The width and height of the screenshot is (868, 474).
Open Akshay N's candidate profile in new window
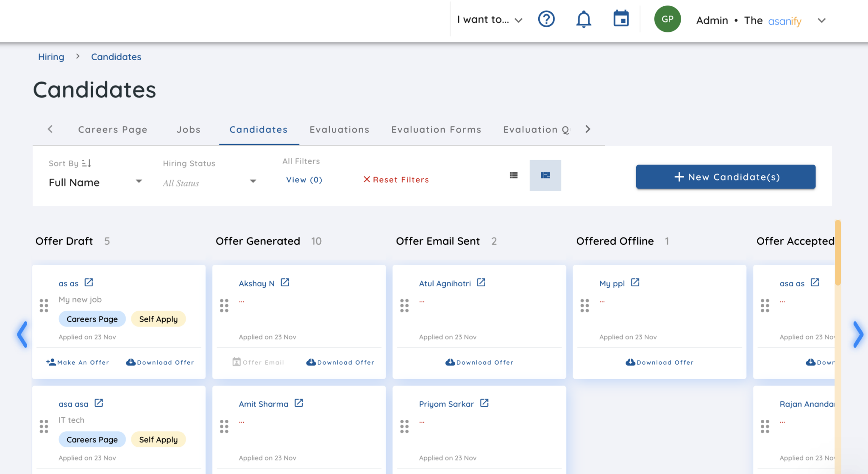pyautogui.click(x=285, y=282)
